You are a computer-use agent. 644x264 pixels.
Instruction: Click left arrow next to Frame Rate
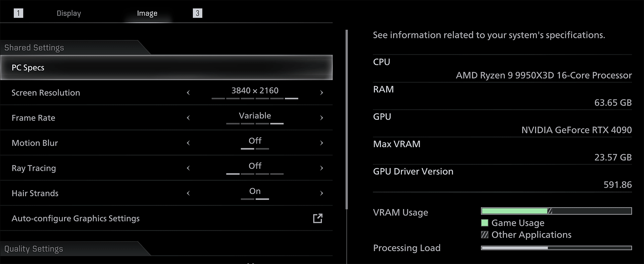pos(188,118)
